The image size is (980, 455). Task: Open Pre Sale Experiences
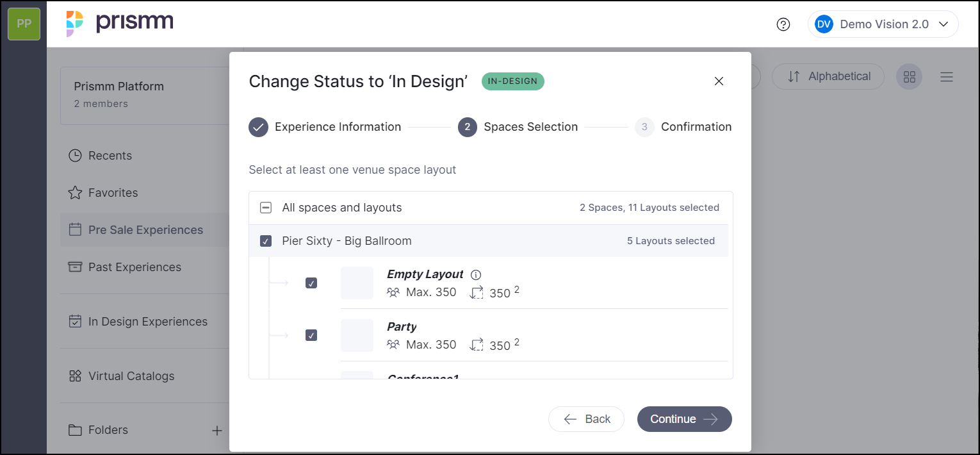coord(145,230)
